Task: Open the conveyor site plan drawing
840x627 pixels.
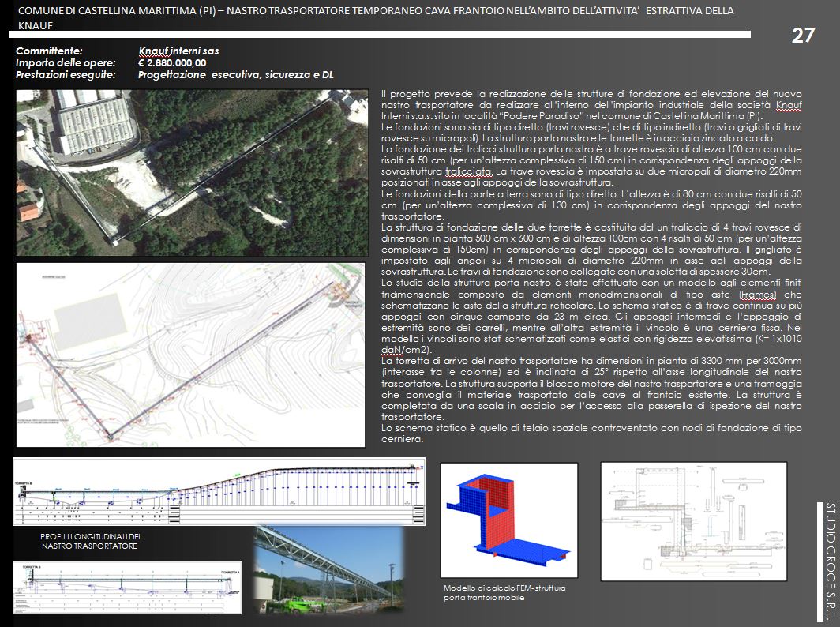Action: [191, 355]
